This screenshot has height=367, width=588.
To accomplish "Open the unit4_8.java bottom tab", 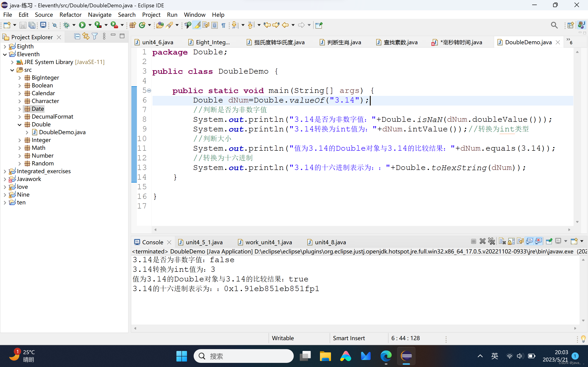I will pos(330,242).
